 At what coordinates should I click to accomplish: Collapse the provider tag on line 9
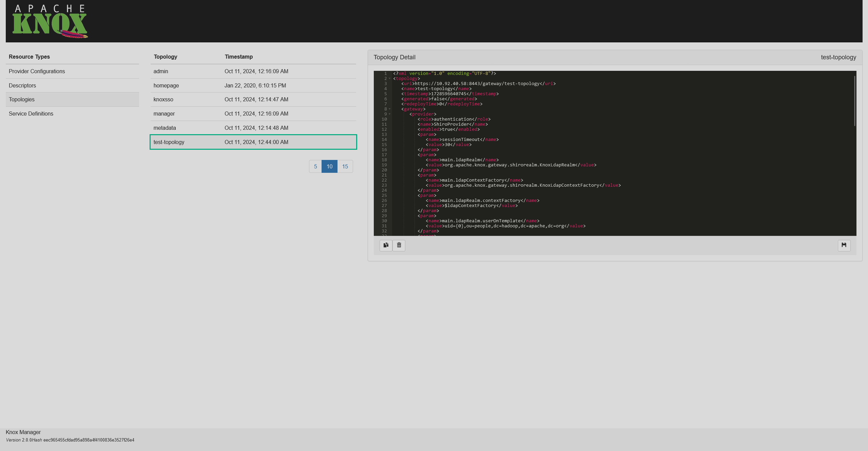pos(390,114)
